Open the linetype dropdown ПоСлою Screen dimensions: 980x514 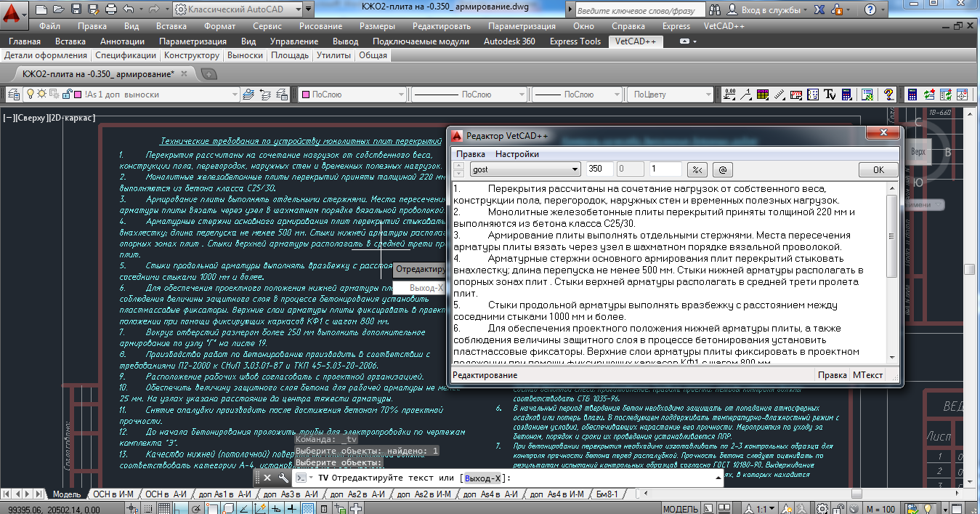[x=469, y=94]
